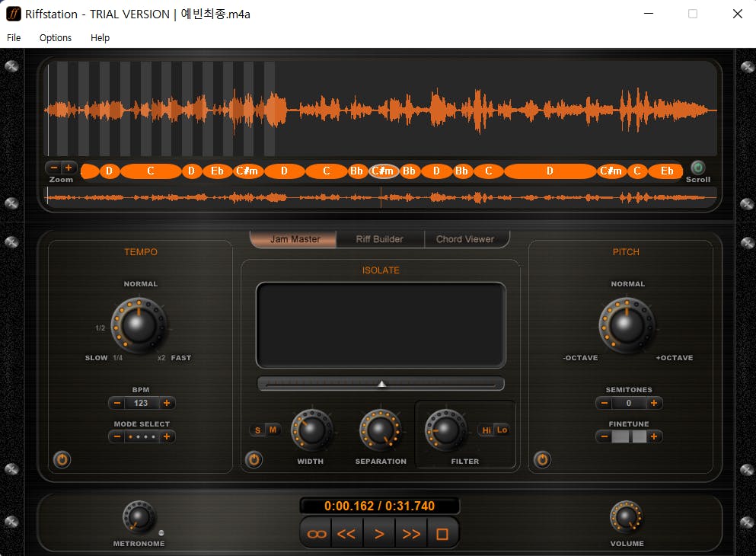Image resolution: width=756 pixels, height=556 pixels.
Task: Minimize the Riffstation window
Action: pyautogui.click(x=649, y=14)
